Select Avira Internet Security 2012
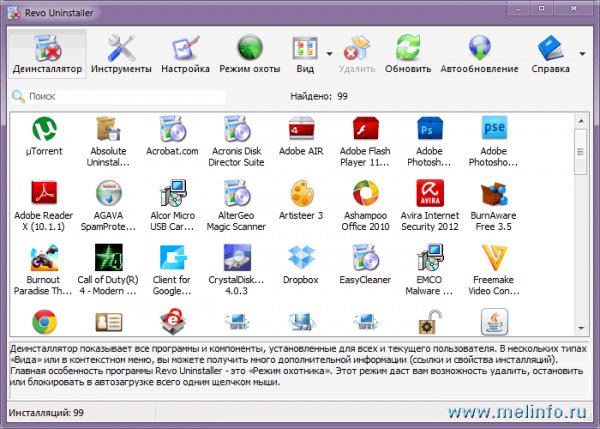The width and height of the screenshot is (600, 429). (430, 206)
